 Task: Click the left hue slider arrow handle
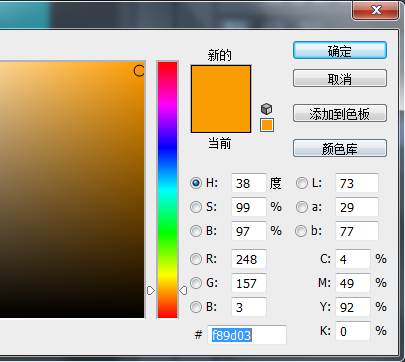click(x=151, y=290)
